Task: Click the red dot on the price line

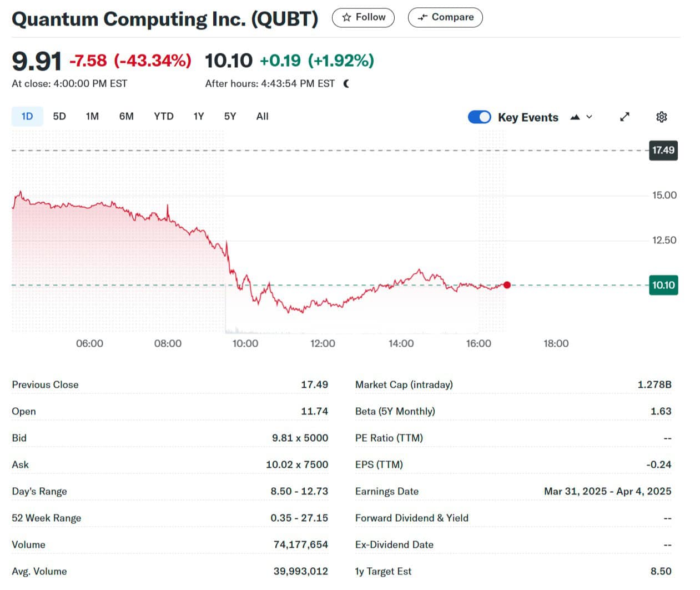Action: click(507, 284)
